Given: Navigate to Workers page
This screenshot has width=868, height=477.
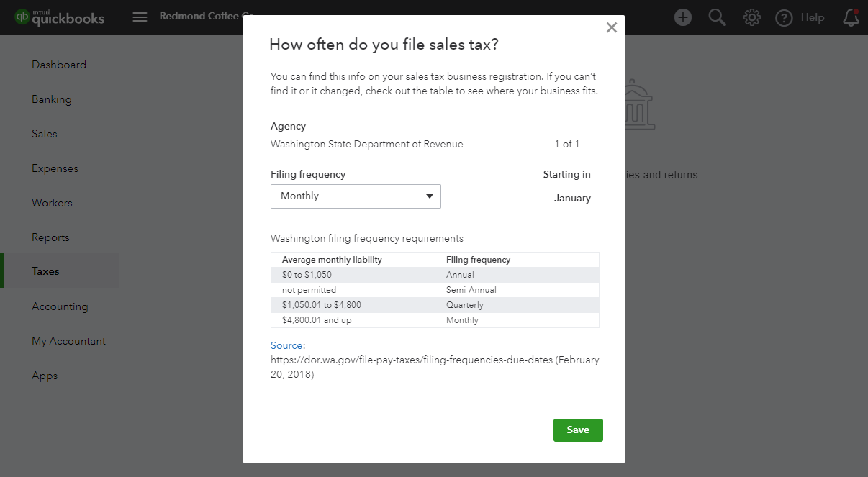Looking at the screenshot, I should point(52,203).
